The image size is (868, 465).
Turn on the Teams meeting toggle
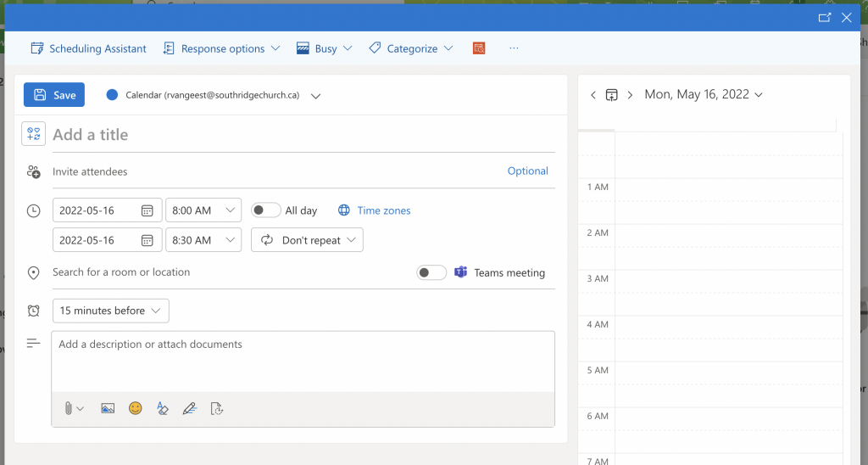point(431,272)
